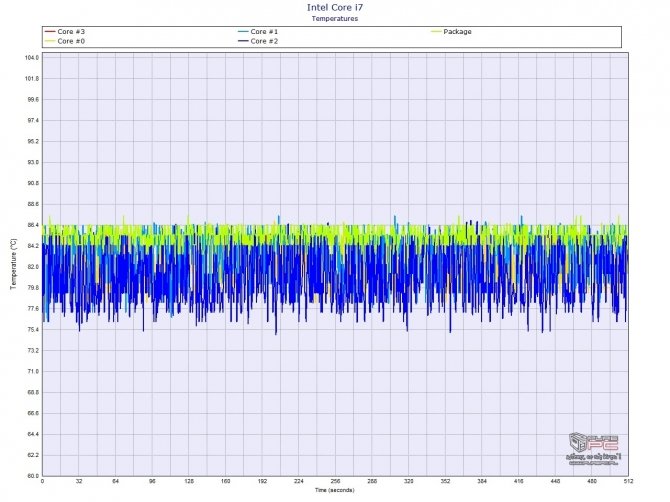Click the 73.2 y-axis value
670x502 pixels.
point(32,351)
